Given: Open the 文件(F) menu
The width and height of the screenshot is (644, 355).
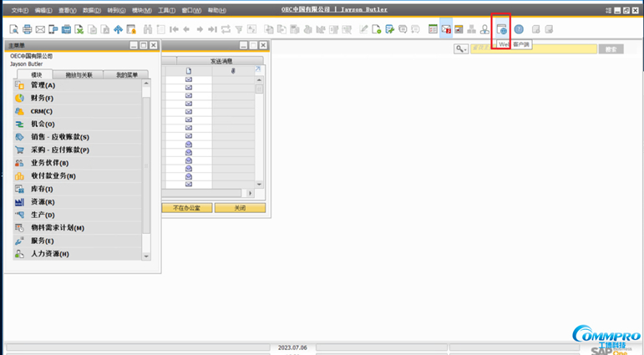Looking at the screenshot, I should tap(18, 10).
